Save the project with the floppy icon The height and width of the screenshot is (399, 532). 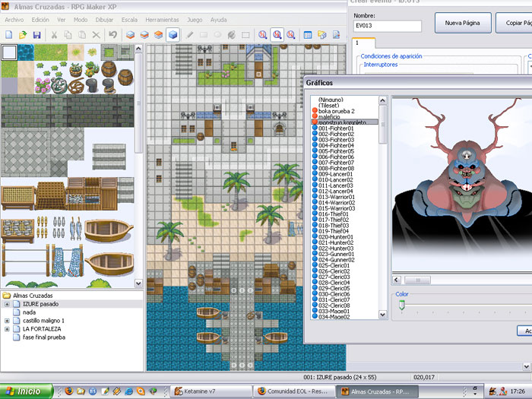pyautogui.click(x=37, y=35)
